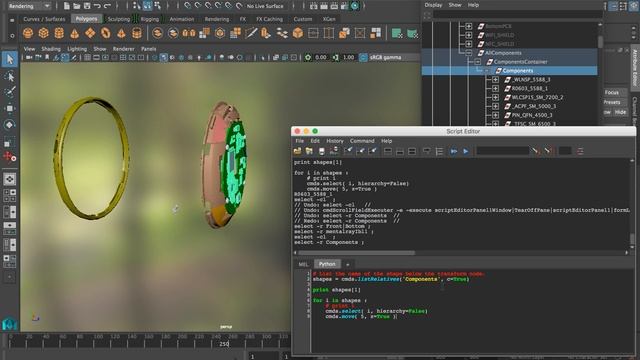This screenshot has height=360, width=640.
Task: Undo using the status line arrow
Action: (97, 6)
